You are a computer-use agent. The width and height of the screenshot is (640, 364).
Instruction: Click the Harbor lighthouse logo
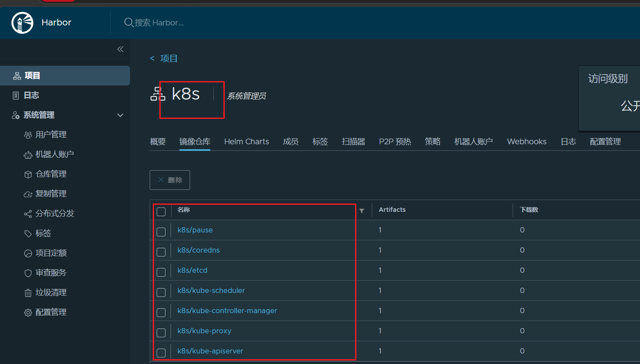[x=22, y=23]
